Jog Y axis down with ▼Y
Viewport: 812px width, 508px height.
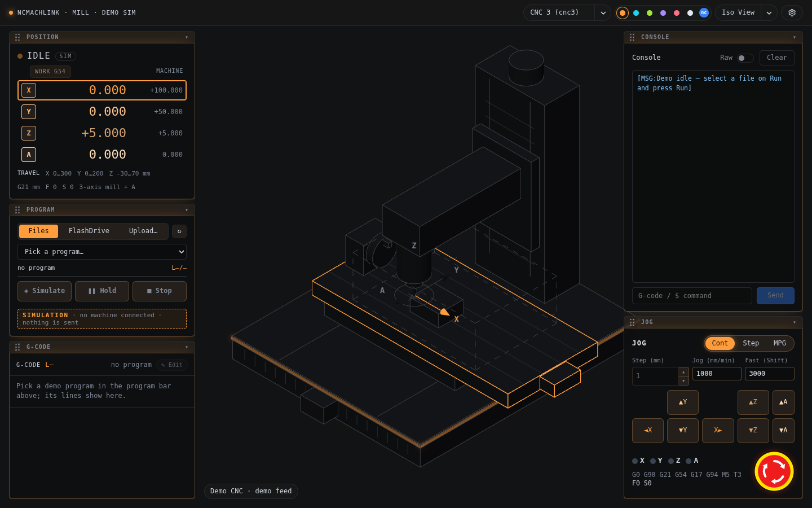(683, 431)
